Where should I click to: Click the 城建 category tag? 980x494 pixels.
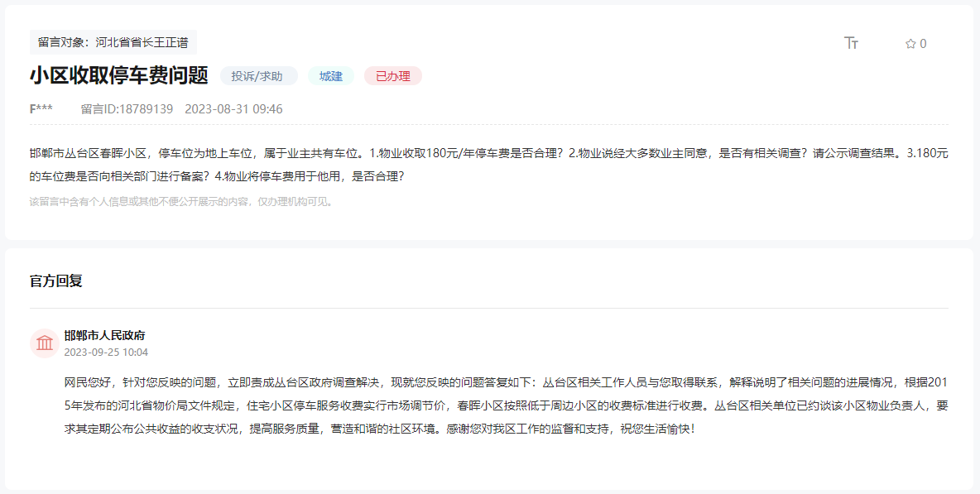(x=330, y=76)
